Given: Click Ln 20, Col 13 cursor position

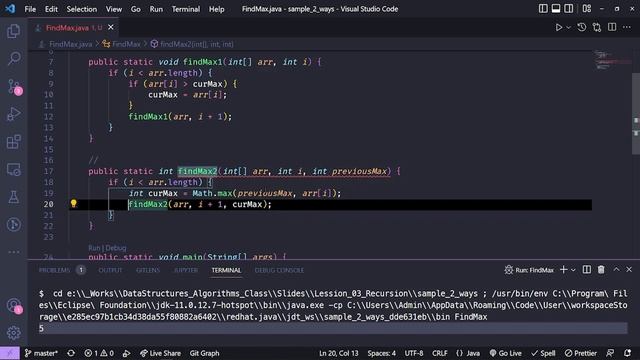Looking at the screenshot, I should pyautogui.click(x=339, y=353).
